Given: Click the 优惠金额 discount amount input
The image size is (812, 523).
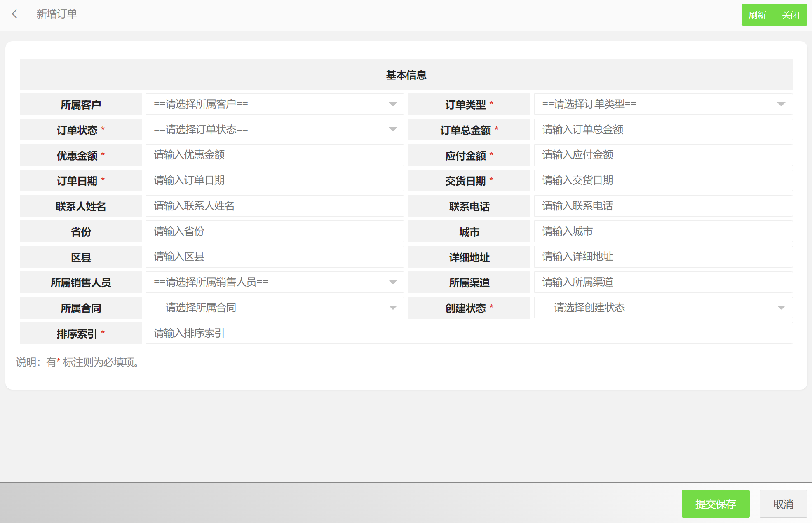Looking at the screenshot, I should click(275, 155).
